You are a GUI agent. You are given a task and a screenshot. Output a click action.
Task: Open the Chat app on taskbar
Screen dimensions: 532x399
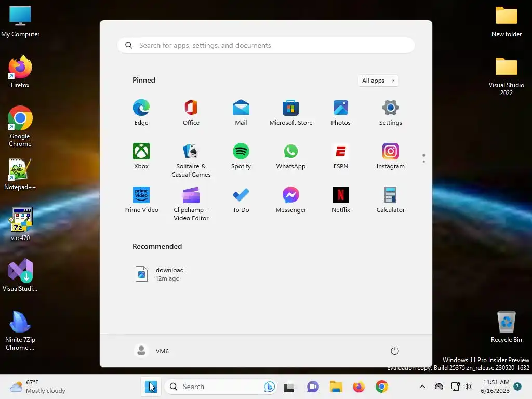[313, 387]
